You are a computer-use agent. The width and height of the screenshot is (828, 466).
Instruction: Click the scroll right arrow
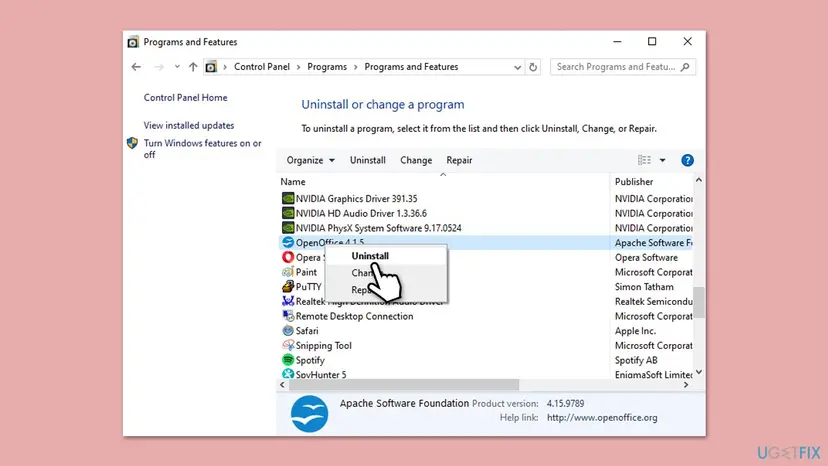686,385
